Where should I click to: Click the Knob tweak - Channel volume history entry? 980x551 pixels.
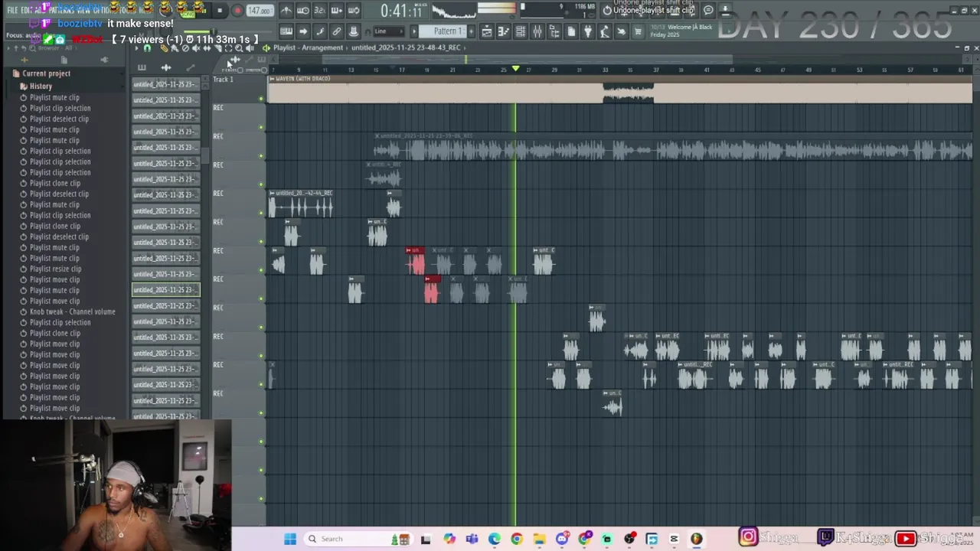(72, 311)
